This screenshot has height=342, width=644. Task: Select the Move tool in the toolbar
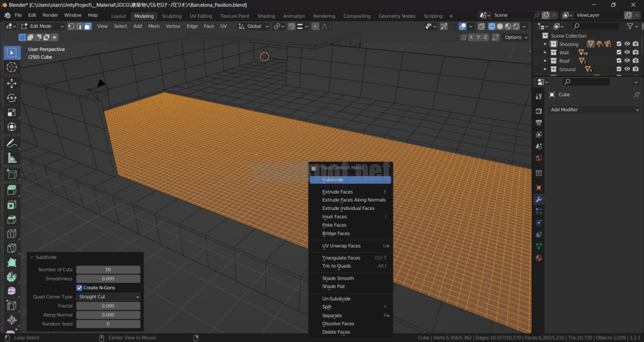pos(11,83)
